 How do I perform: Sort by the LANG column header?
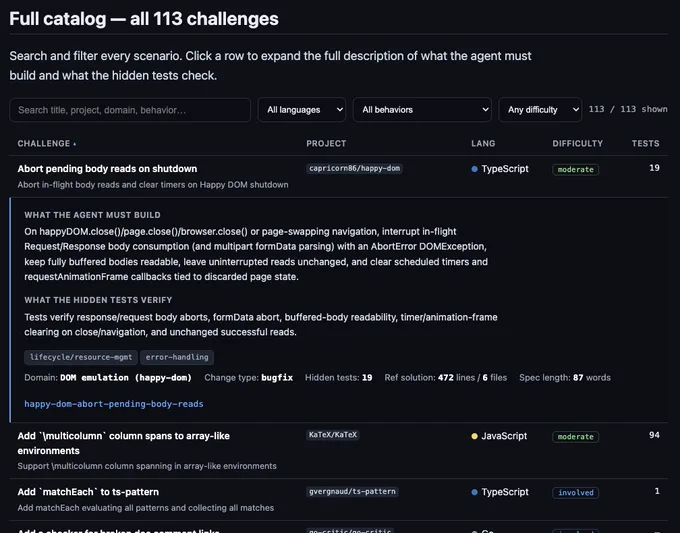pos(483,144)
